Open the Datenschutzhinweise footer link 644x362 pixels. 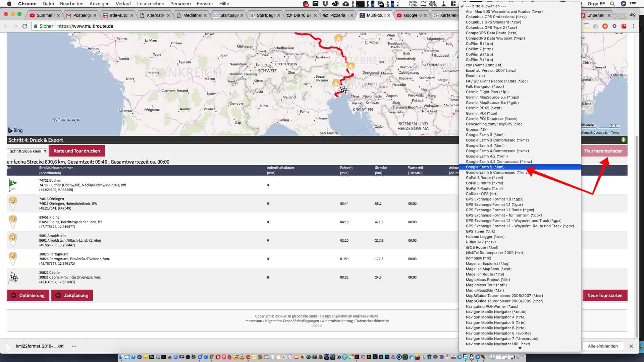tap(372, 321)
